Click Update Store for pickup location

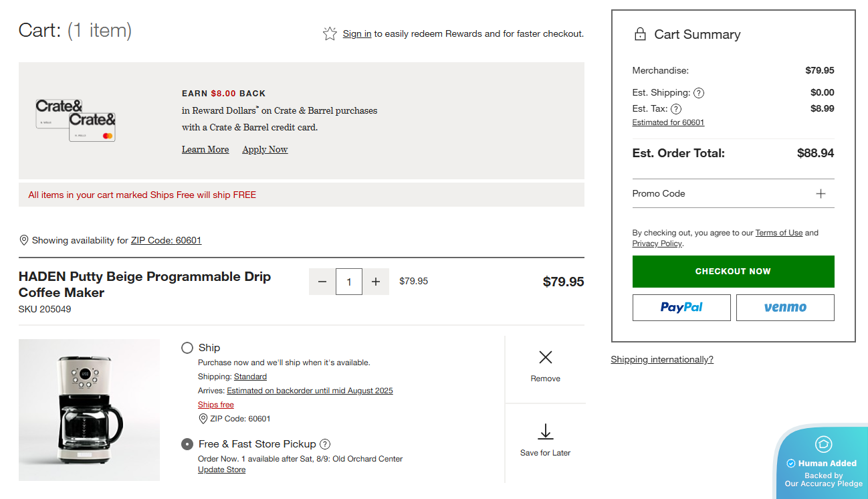(x=221, y=469)
